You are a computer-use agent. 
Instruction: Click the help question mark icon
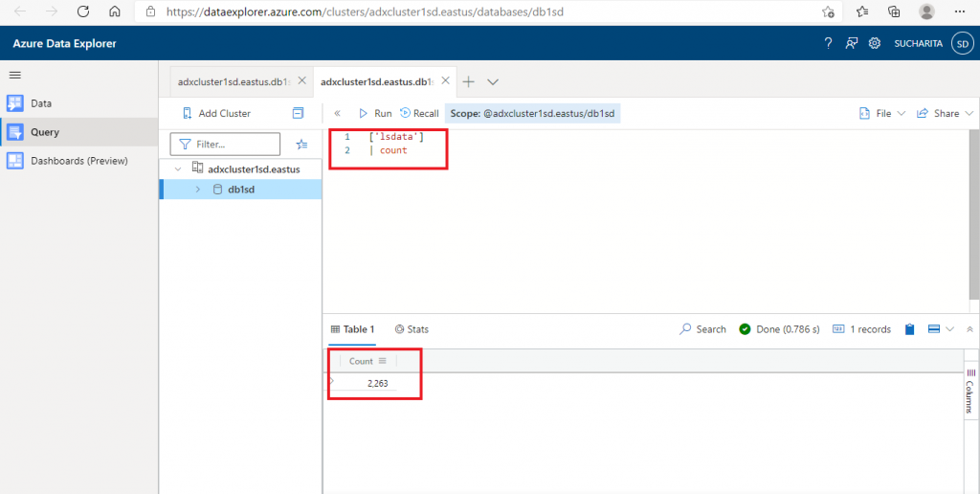click(828, 43)
